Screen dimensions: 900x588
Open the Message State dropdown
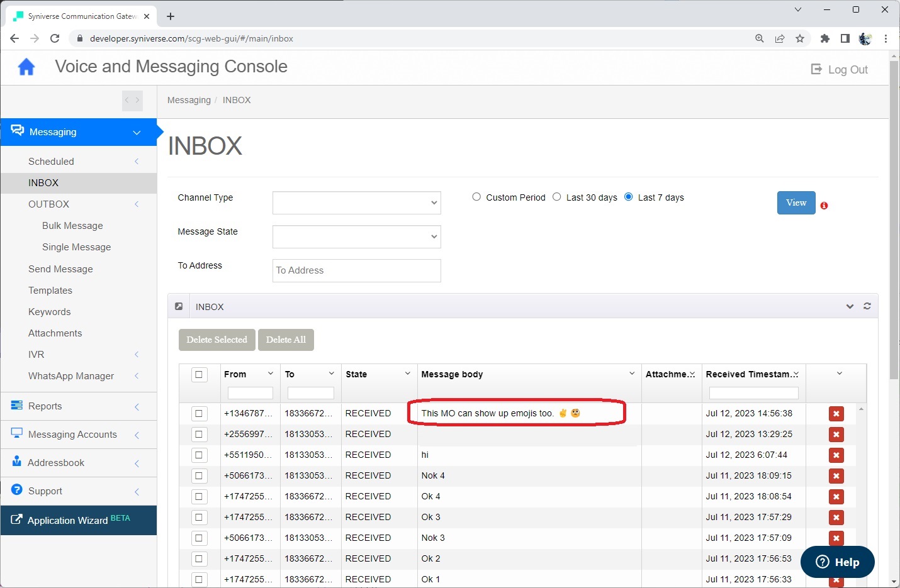357,236
